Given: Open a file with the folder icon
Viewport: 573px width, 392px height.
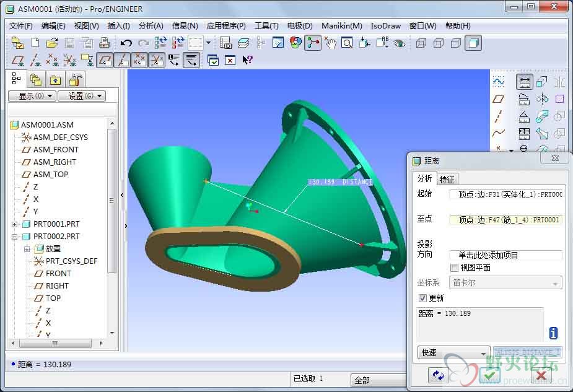Looking at the screenshot, I should tap(52, 43).
